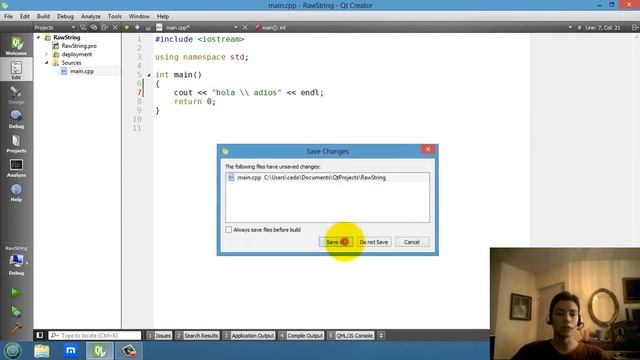Screen dimensions: 640x360
Task: Click the filter tree icon in Projects pane
Action: pyautogui.click(x=83, y=27)
